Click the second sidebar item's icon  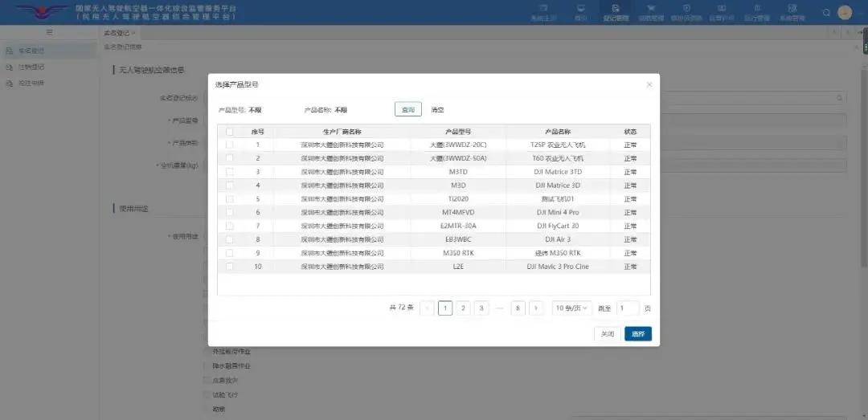[x=9, y=67]
